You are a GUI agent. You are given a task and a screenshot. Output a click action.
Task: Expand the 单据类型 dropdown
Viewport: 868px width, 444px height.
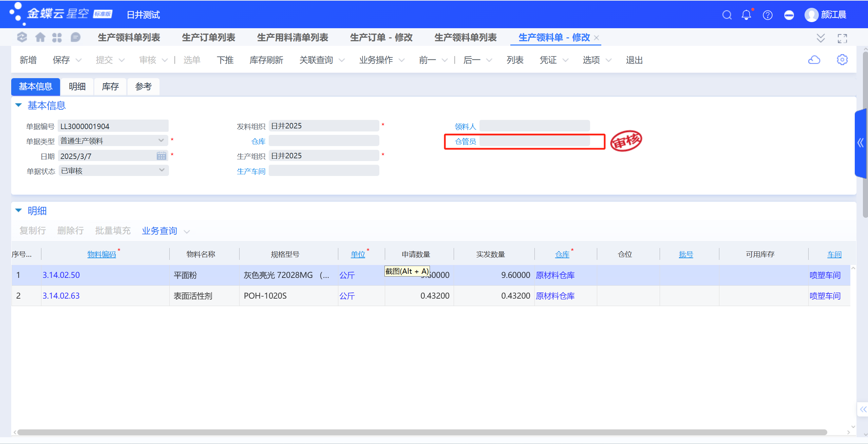click(x=161, y=140)
